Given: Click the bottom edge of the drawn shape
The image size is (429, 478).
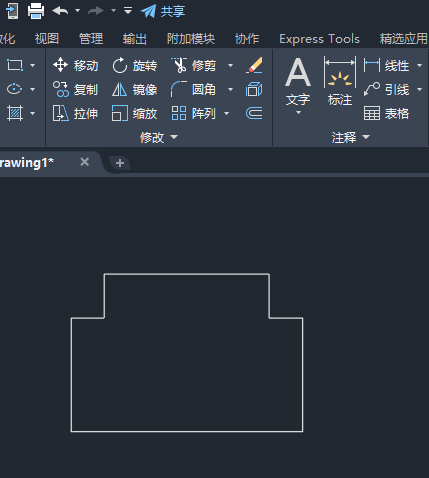Looking at the screenshot, I should (x=187, y=431).
